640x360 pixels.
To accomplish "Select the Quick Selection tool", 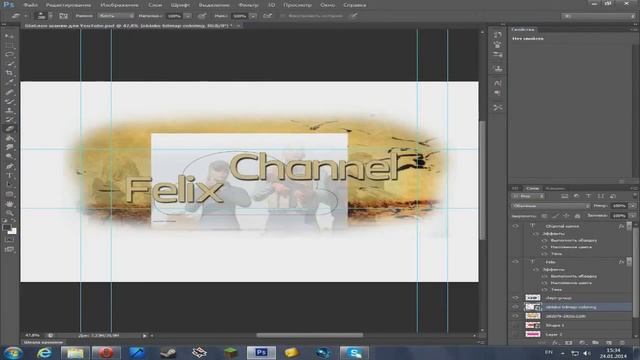I will [x=9, y=64].
